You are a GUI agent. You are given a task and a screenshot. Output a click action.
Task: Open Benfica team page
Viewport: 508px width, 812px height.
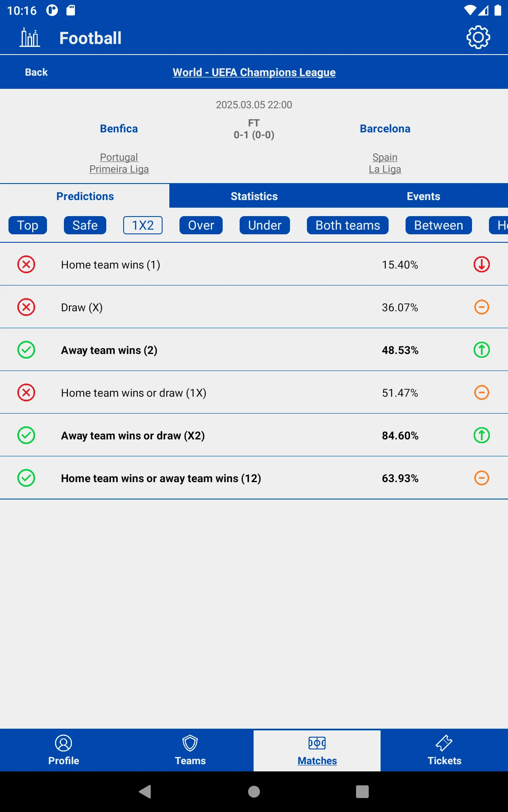coord(119,129)
